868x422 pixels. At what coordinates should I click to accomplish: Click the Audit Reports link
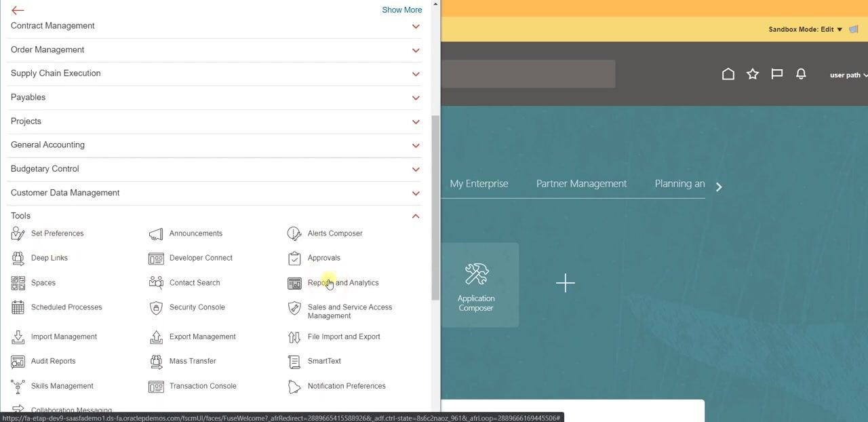point(53,362)
